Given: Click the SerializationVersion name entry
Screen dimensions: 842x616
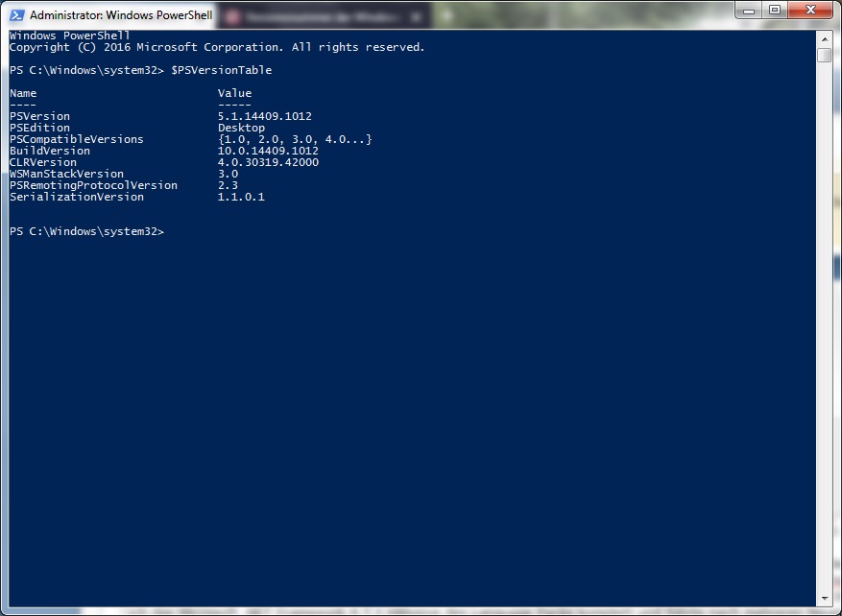Looking at the screenshot, I should [77, 197].
